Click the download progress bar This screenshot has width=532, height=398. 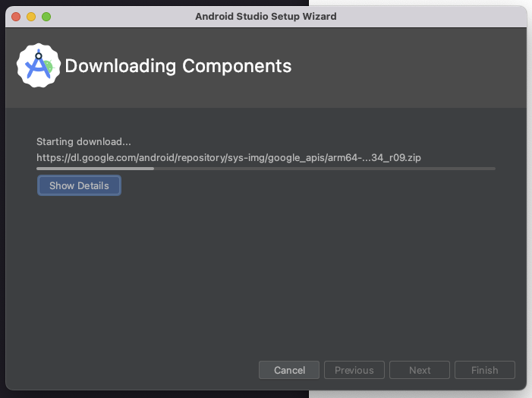pos(266,169)
